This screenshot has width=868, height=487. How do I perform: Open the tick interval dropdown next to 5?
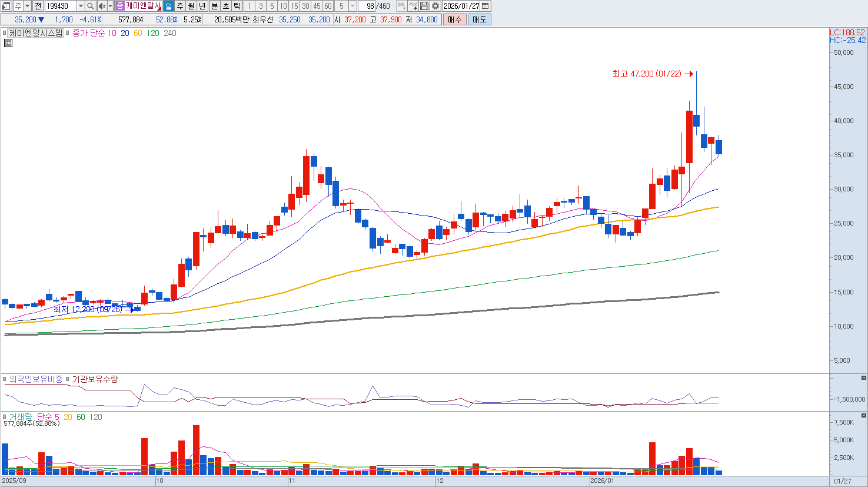click(352, 6)
